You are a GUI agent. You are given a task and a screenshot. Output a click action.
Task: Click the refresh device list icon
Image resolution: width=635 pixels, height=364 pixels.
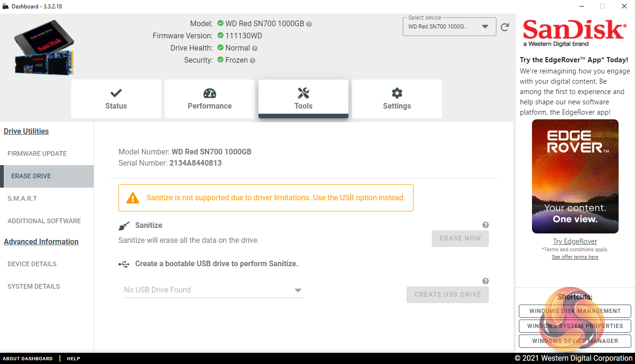[505, 27]
